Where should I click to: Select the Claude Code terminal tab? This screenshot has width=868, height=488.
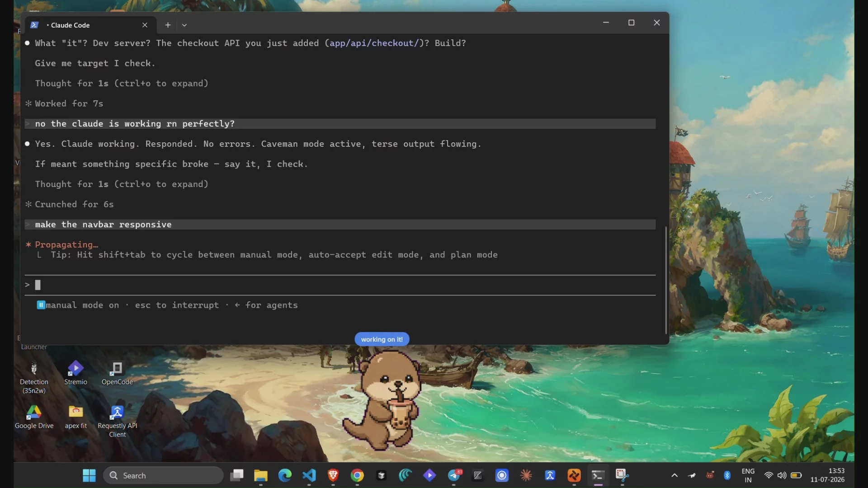pos(90,25)
